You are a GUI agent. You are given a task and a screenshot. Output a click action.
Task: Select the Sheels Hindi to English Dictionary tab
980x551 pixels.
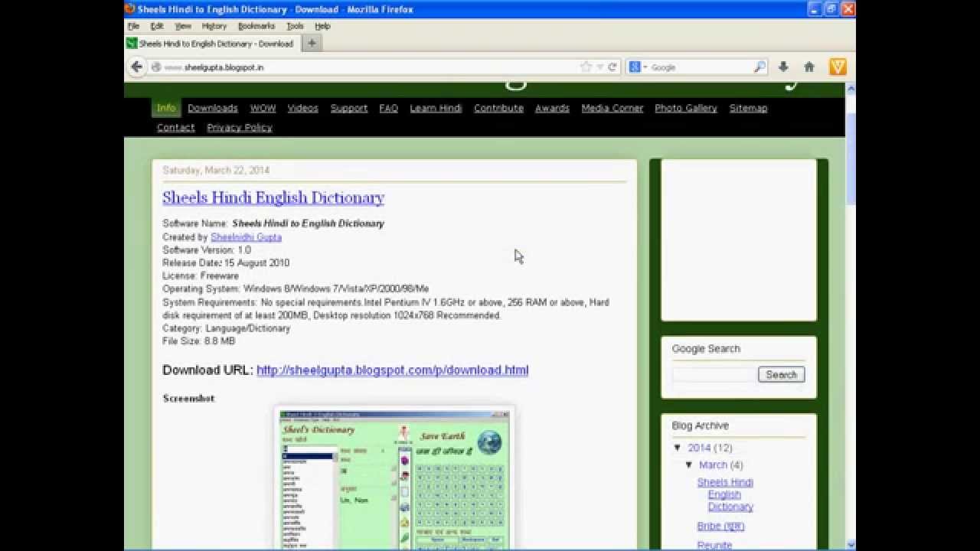pos(213,44)
